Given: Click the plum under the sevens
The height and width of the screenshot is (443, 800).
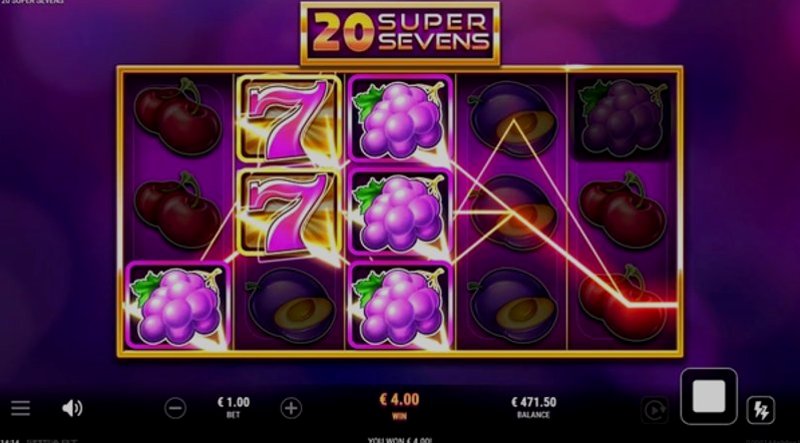Looking at the screenshot, I should 290,305.
